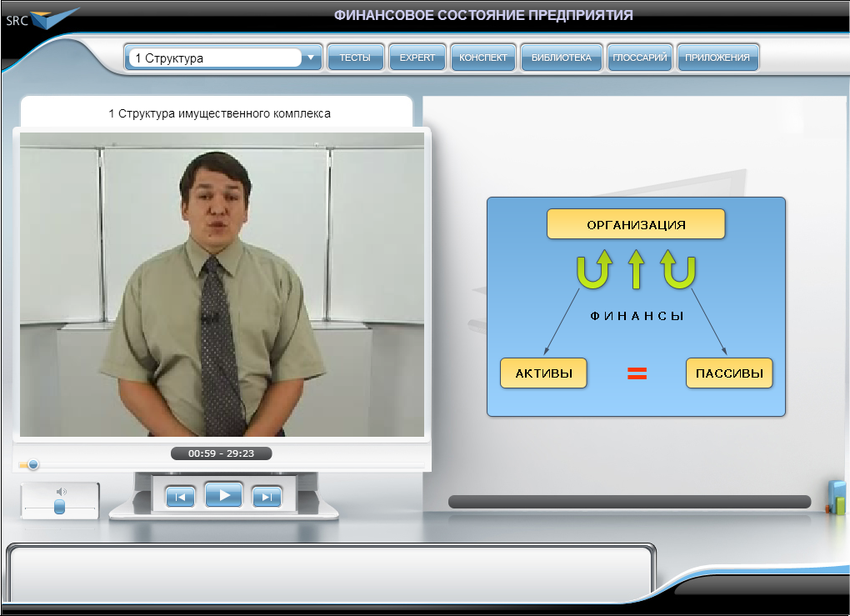
Task: Open the ПРИЛОЖЕНИЯ section
Action: pos(717,58)
